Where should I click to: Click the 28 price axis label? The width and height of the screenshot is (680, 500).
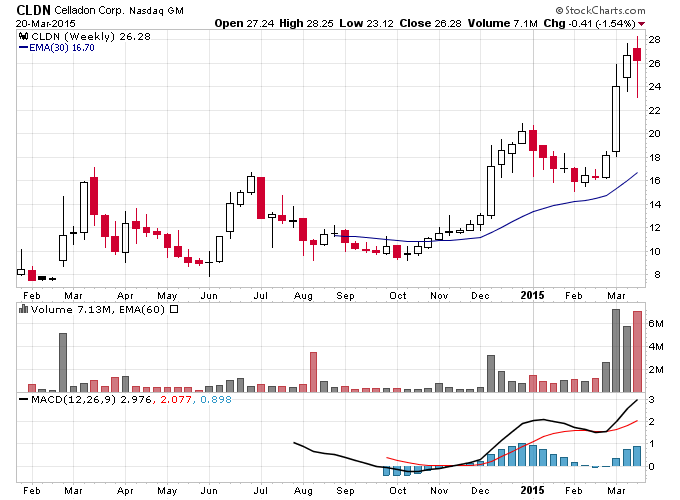tap(654, 40)
